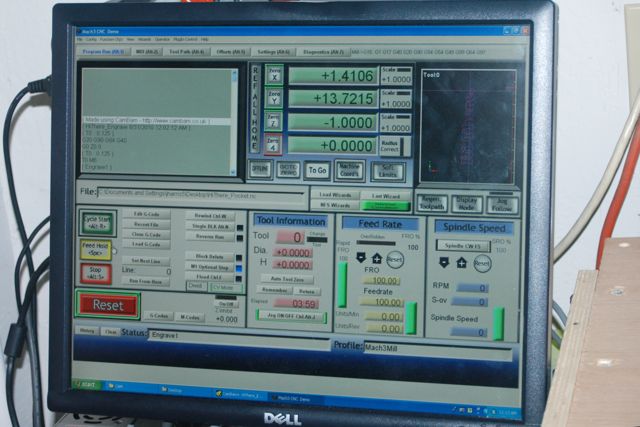The image size is (640, 427).
Task: Open the Offsets tab
Action: click(231, 52)
